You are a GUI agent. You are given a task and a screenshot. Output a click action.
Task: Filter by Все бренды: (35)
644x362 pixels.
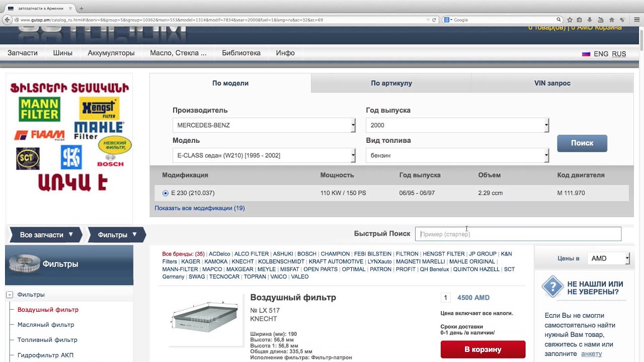(x=183, y=254)
